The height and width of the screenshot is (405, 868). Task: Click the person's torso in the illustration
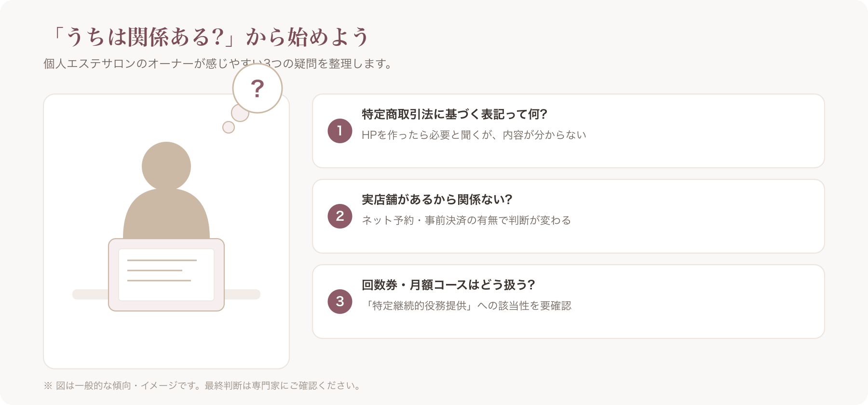[166, 215]
